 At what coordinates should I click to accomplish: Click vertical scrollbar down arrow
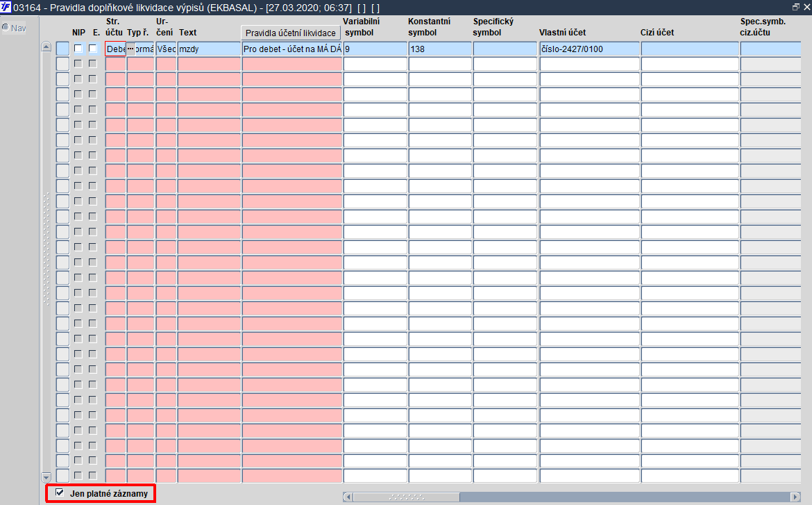coord(46,477)
